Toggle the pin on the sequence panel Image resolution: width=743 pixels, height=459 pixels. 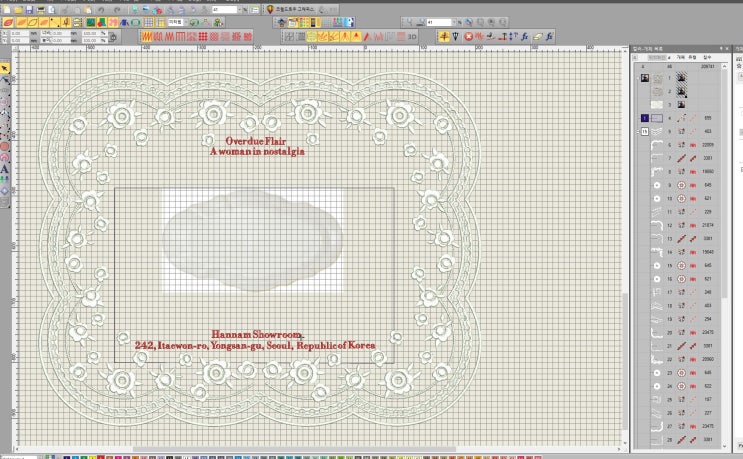[721, 48]
